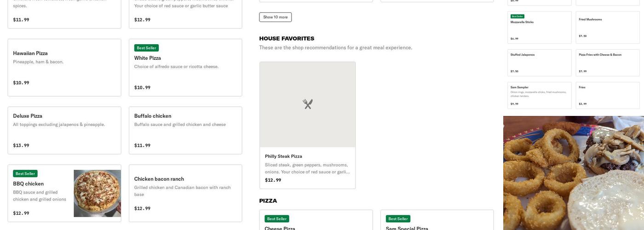
Task: Open the Sam Sampler item
Action: (539, 95)
